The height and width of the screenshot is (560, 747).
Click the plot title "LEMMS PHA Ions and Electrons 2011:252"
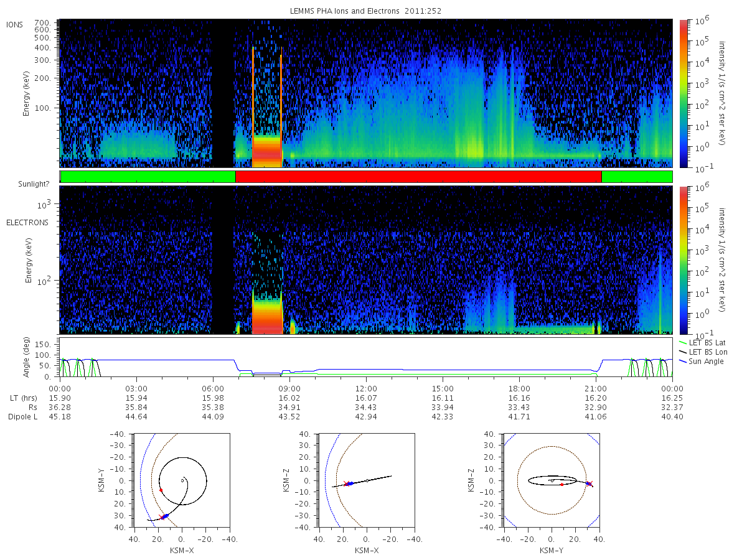tap(366, 11)
